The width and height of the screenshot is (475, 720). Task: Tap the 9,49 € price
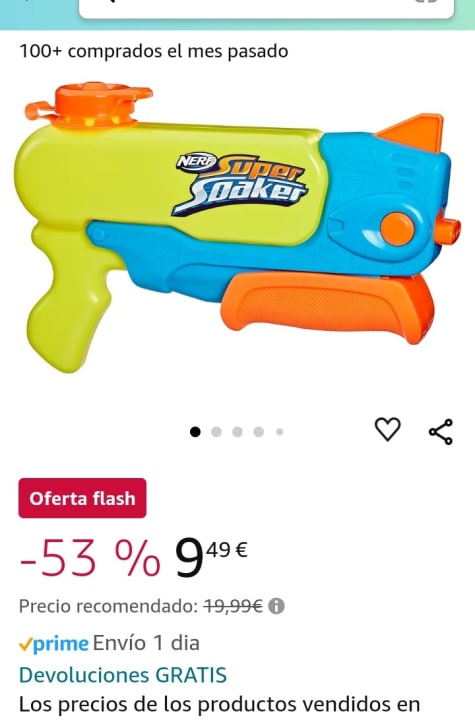[x=211, y=558]
